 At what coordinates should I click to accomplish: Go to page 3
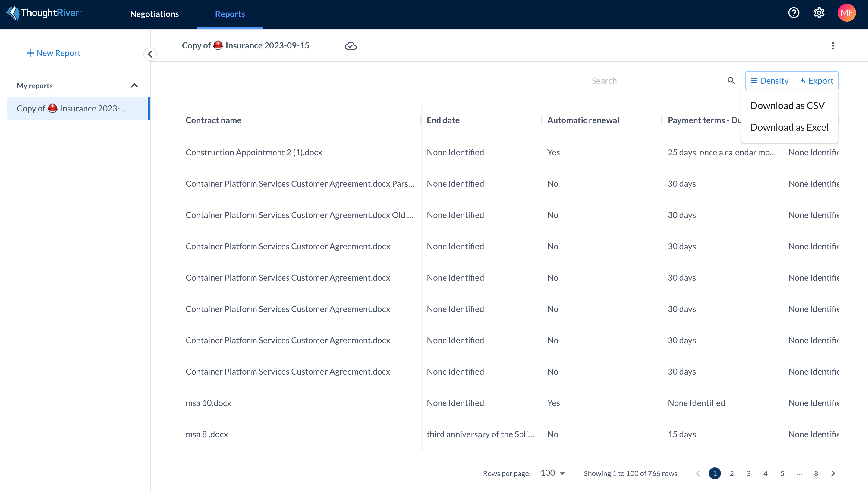(x=748, y=473)
